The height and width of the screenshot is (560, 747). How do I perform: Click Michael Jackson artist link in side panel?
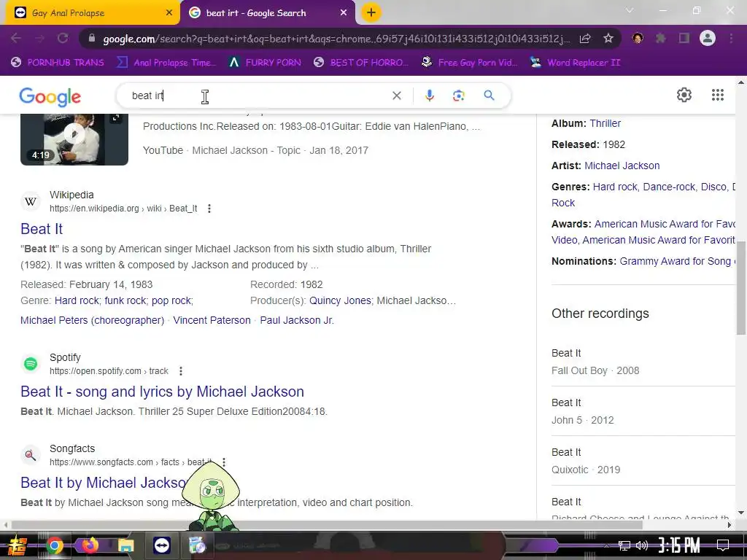[x=622, y=166]
